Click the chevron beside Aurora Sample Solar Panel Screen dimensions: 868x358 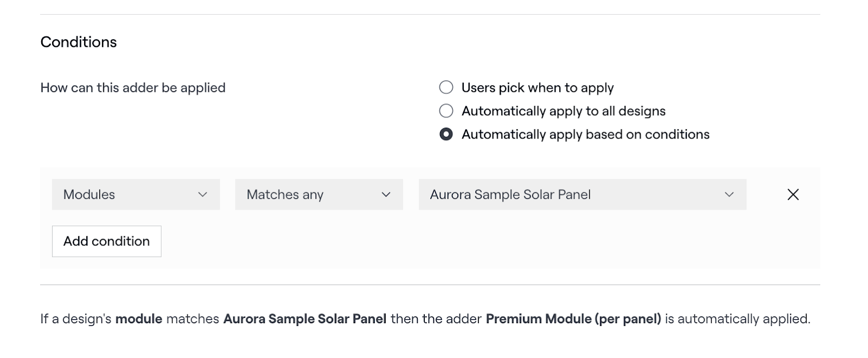point(729,194)
